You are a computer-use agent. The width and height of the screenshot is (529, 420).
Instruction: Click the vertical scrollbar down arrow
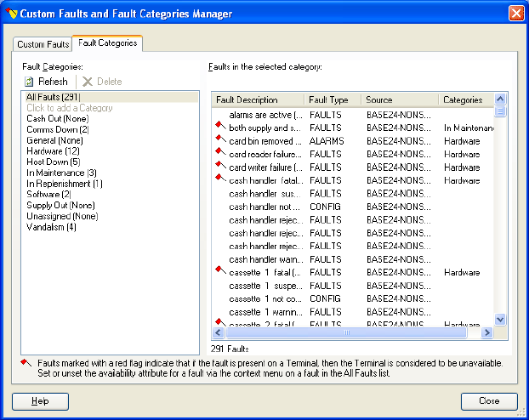[x=500, y=319]
